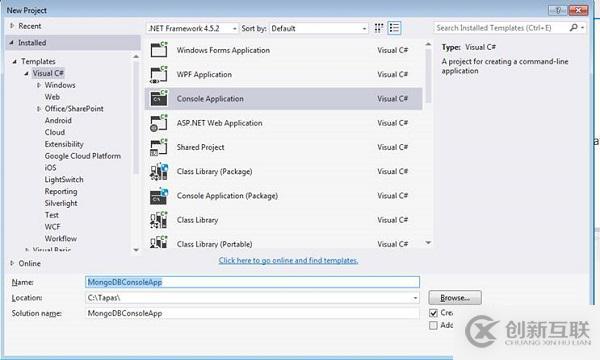Screen dimensions: 600x360
Task: Click the Shared Project template icon
Action: click(x=159, y=147)
